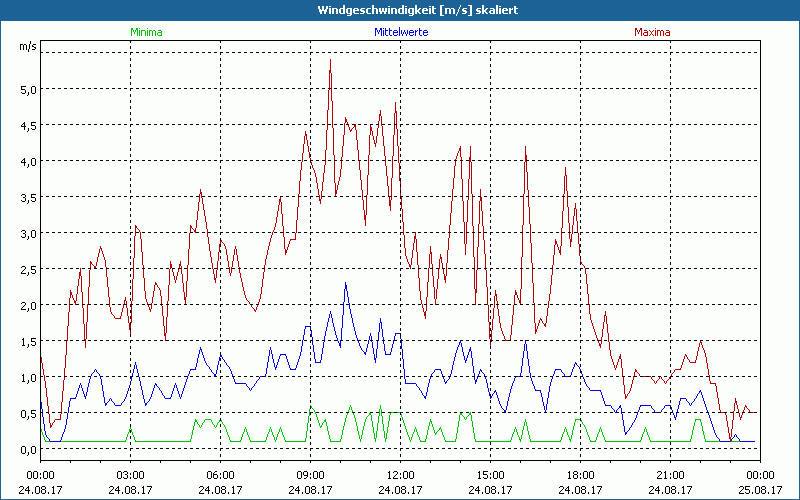The width and height of the screenshot is (800, 500).
Task: Select the red Maxima legend label
Action: (652, 32)
